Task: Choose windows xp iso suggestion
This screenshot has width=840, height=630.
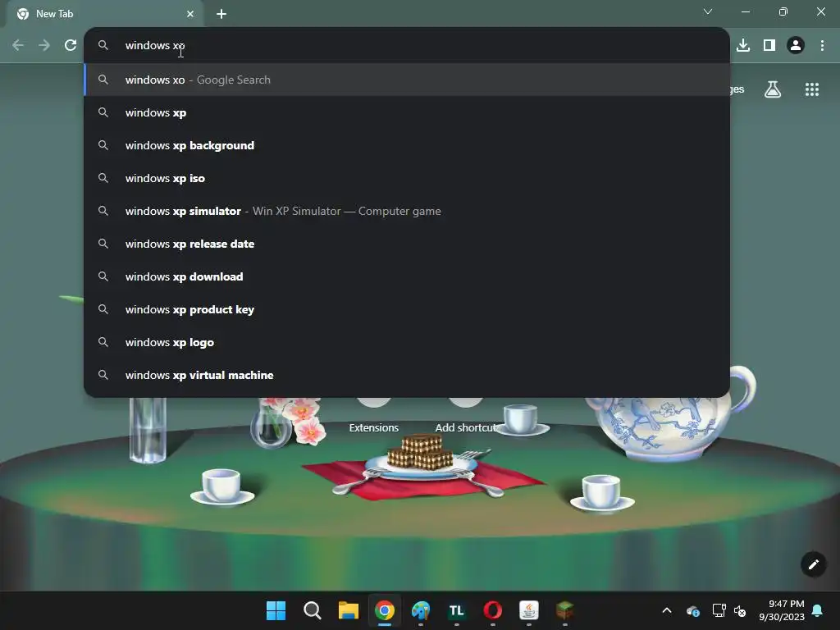Action: (x=407, y=178)
